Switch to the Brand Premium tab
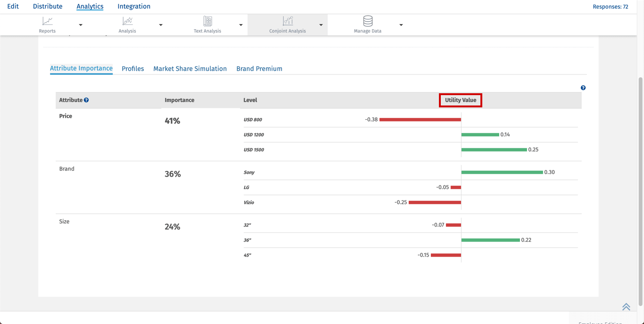Image resolution: width=644 pixels, height=324 pixels. click(259, 69)
